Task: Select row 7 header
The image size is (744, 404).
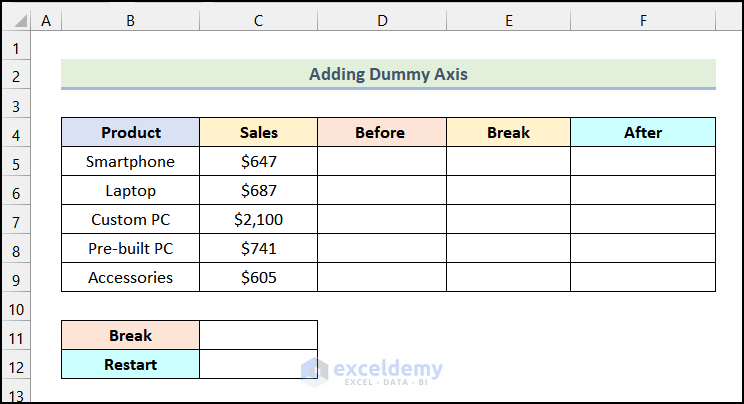Action: pyautogui.click(x=15, y=219)
